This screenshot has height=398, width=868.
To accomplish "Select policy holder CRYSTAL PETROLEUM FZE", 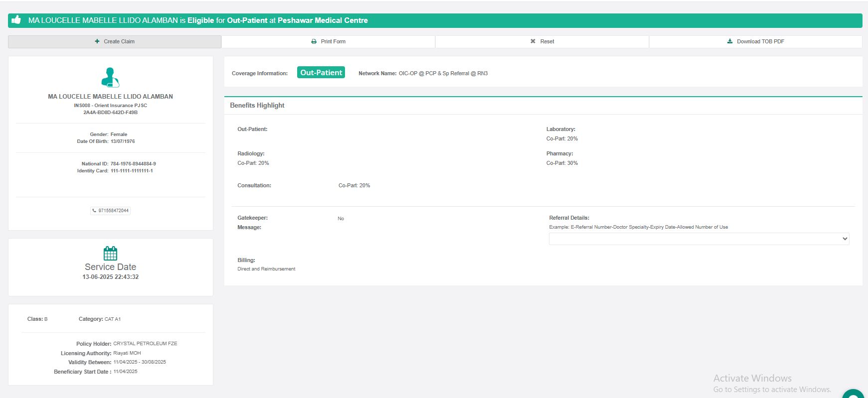I will 145,344.
